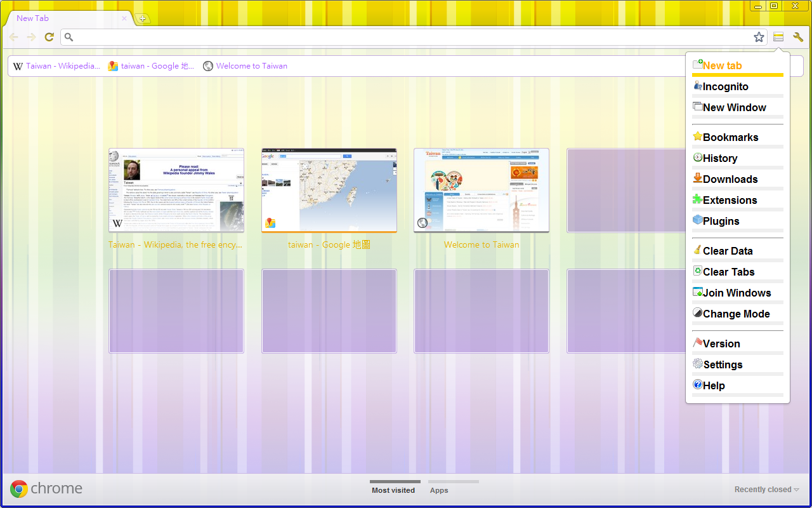Choose New Window in popup menu
Image resolution: width=812 pixels, height=508 pixels.
pos(738,108)
